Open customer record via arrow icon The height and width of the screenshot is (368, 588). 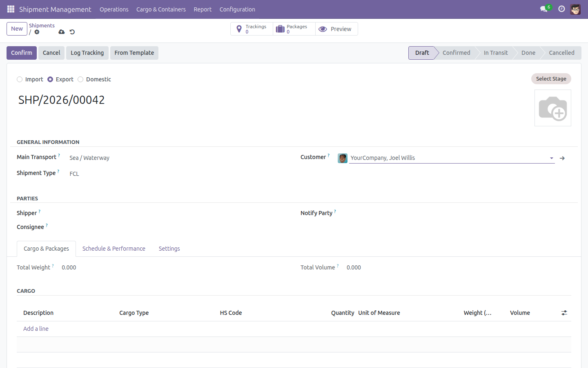point(562,158)
